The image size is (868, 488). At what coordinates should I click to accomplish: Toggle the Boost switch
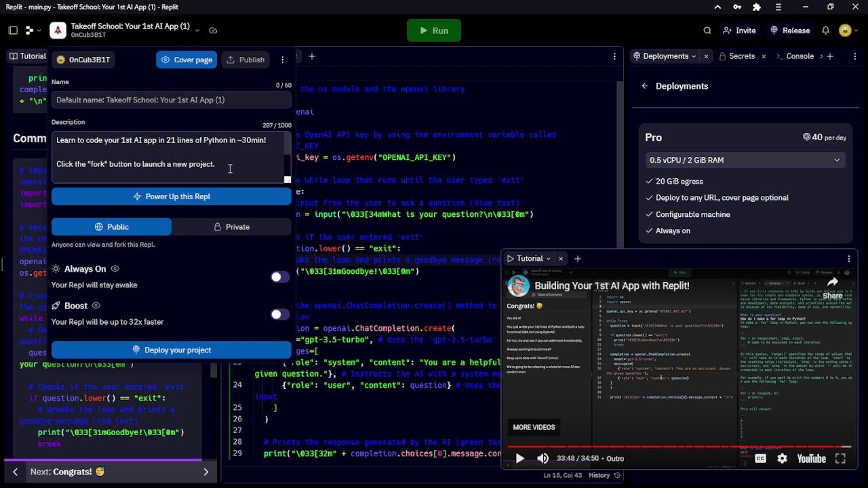pos(280,314)
